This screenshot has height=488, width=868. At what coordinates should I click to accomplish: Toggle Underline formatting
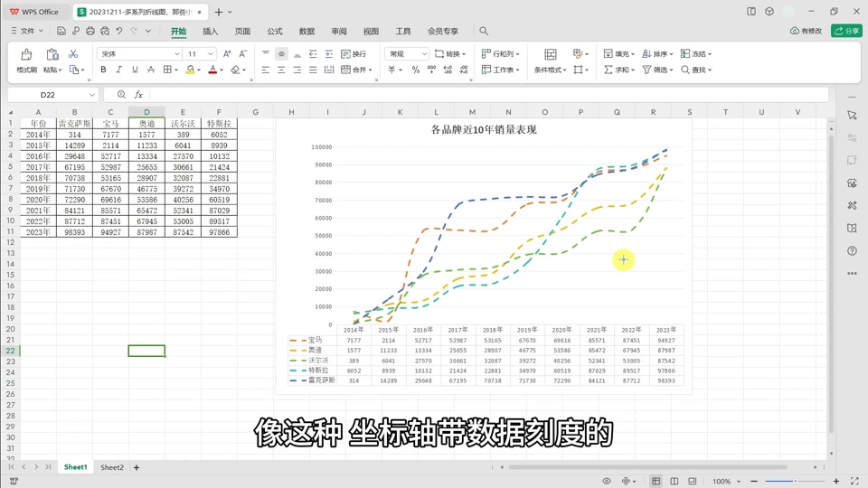[135, 70]
